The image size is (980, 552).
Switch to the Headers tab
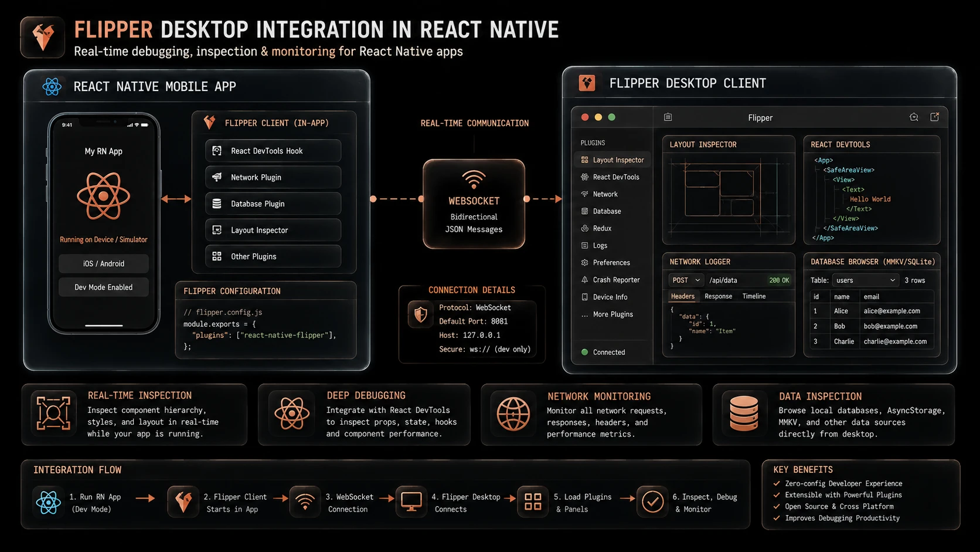pos(683,296)
